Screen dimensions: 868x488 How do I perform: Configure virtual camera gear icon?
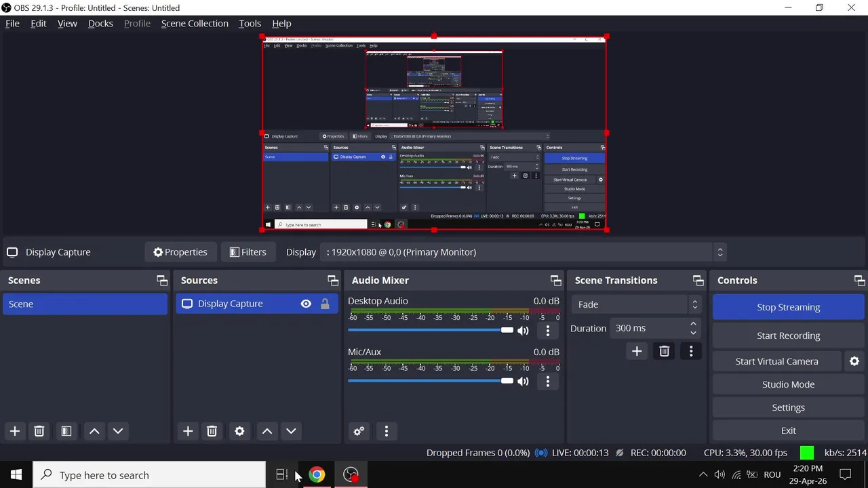(x=854, y=361)
